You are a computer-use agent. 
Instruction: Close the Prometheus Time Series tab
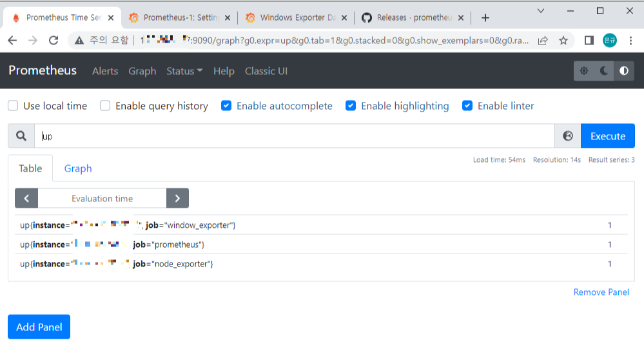point(111,17)
